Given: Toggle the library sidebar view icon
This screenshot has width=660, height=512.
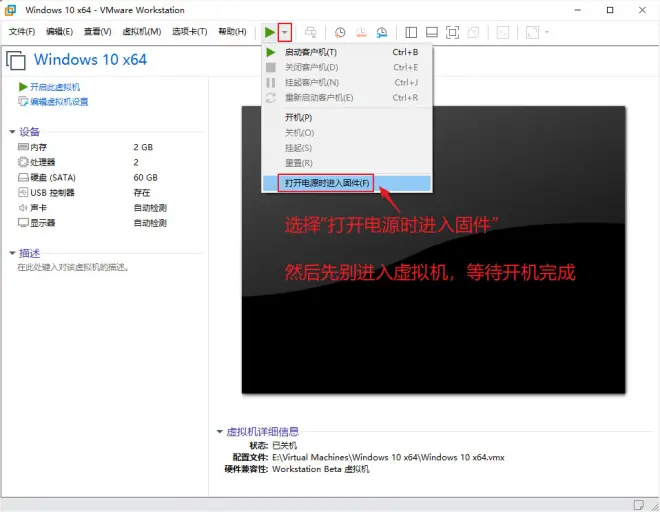Looking at the screenshot, I should 411,32.
